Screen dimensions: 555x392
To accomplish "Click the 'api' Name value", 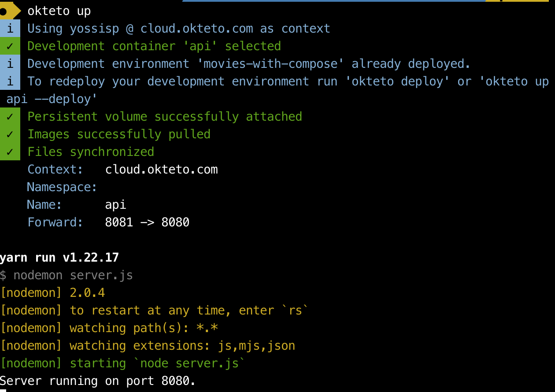I will [115, 205].
